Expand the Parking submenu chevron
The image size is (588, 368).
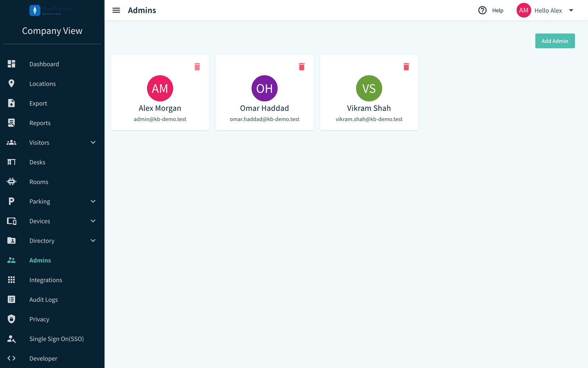(93, 201)
